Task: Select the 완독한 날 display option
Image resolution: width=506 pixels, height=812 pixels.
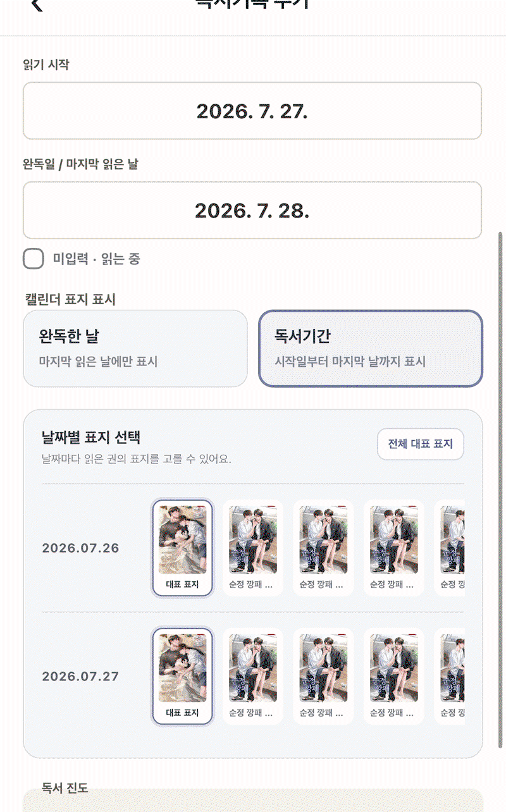Action: [135, 348]
